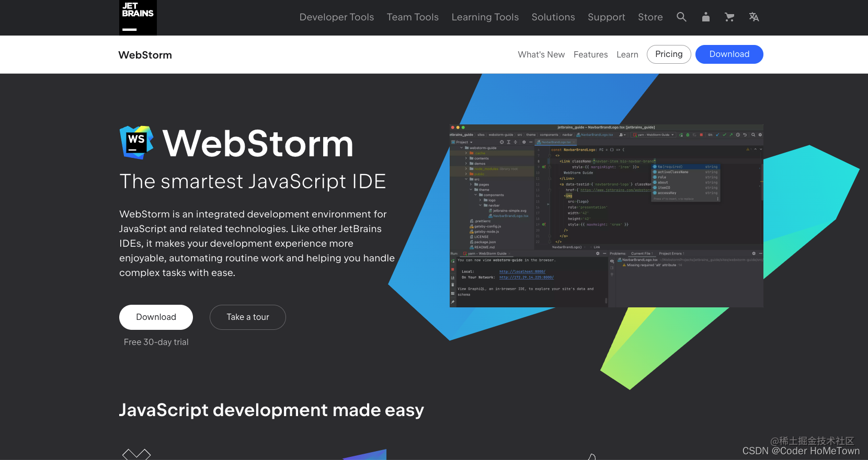This screenshot has height=460, width=868.
Task: Click the white Download button
Action: (x=156, y=317)
